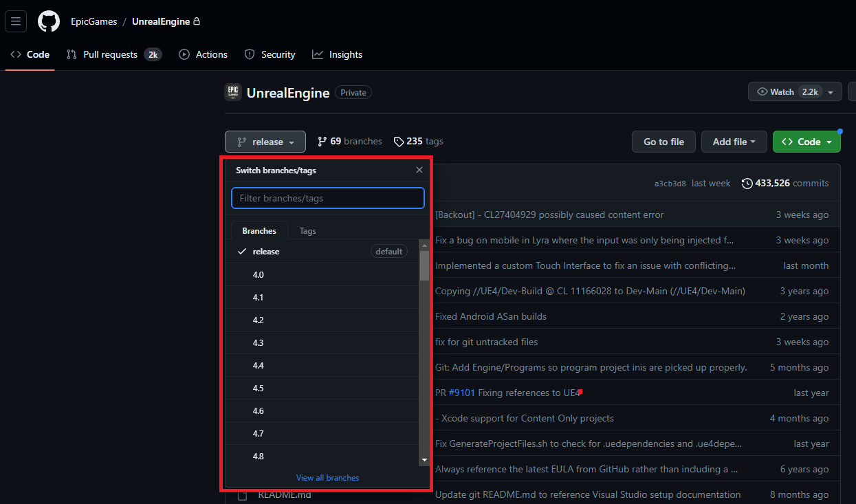Open the Pull requests tab

(113, 54)
